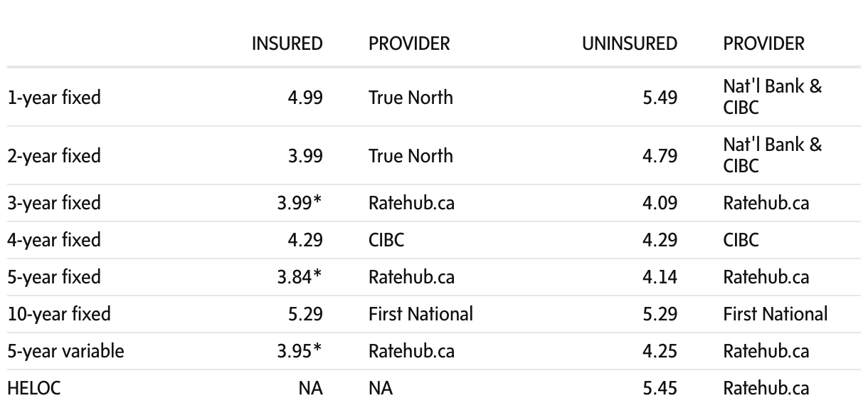This screenshot has width=868, height=413.
Task: Click the UNINSURED column header
Action: 629,43
